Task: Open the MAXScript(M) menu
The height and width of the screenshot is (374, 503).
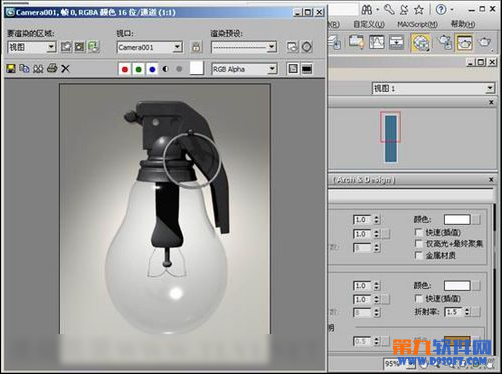Action: click(x=417, y=24)
